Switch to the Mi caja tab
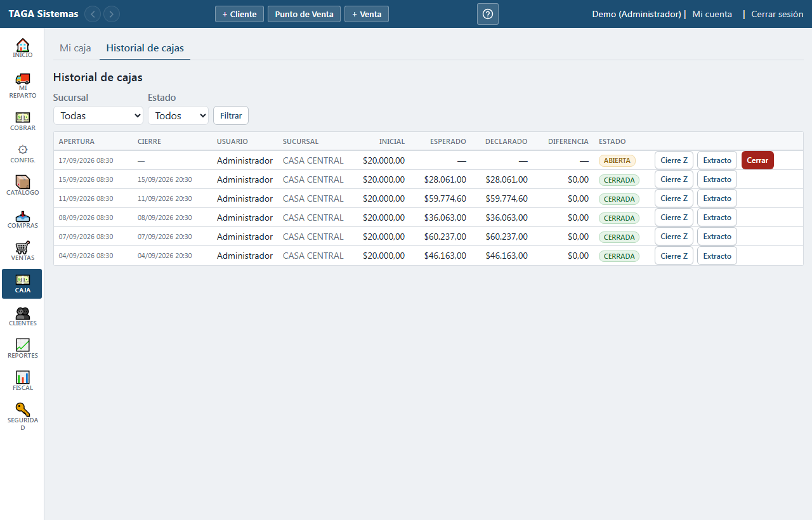812x520 pixels. 75,48
